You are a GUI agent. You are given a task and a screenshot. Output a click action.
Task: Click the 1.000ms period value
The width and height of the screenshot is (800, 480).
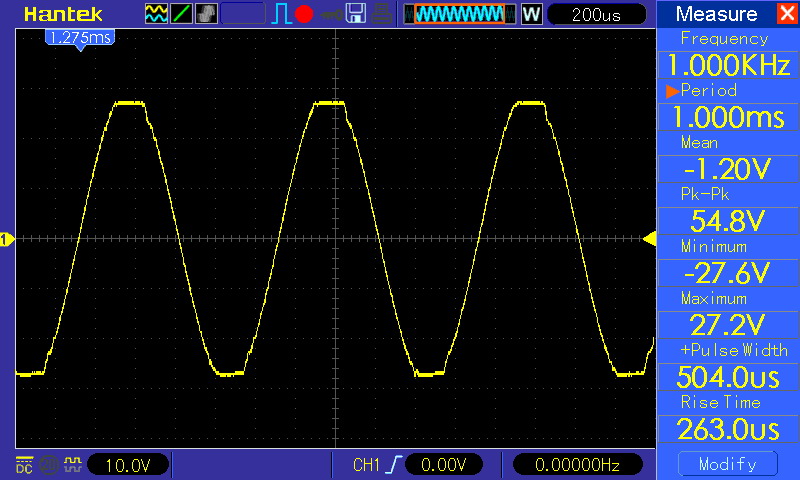tap(728, 117)
